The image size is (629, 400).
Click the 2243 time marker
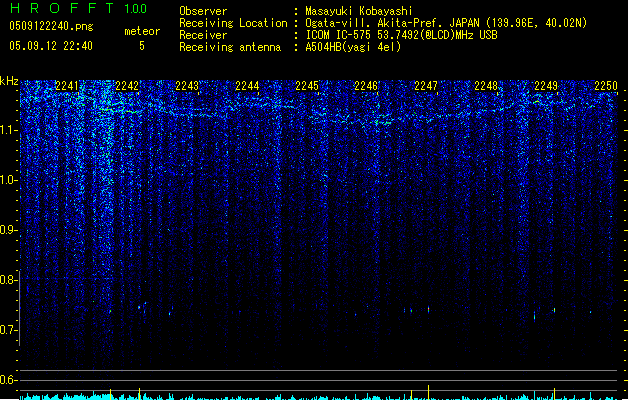(x=187, y=86)
